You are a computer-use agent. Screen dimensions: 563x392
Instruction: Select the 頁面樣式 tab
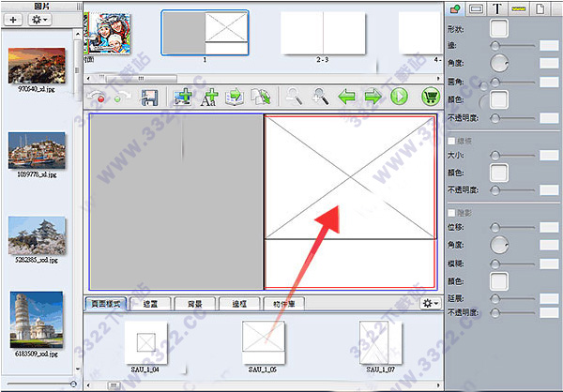click(x=106, y=304)
